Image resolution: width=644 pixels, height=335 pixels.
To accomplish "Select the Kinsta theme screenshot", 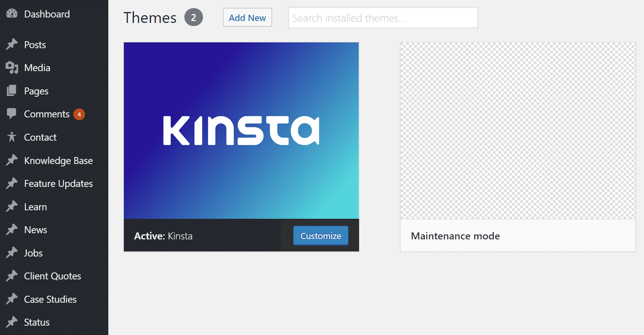I will (241, 131).
